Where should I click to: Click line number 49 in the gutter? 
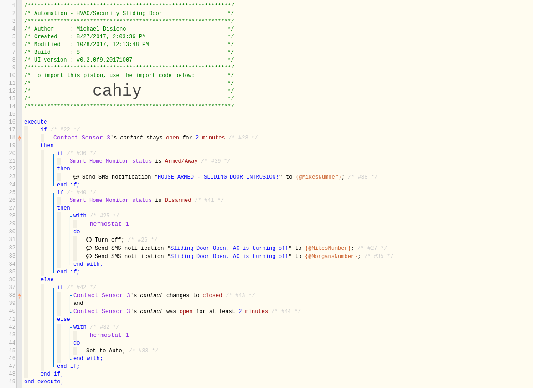12,382
